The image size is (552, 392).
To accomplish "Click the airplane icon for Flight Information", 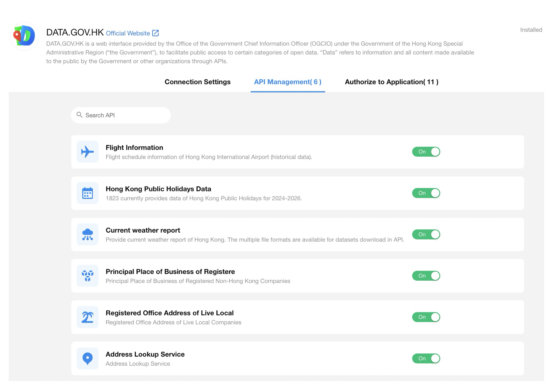I will point(87,152).
